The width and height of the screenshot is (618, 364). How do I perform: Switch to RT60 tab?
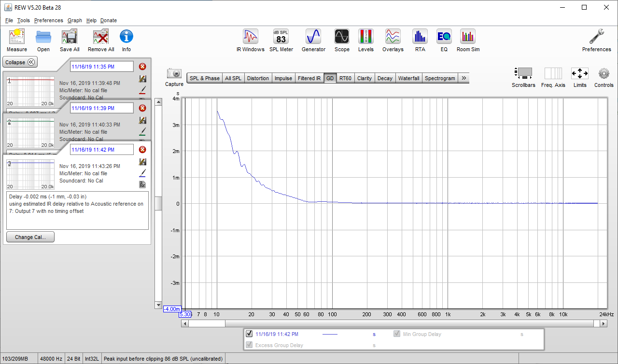[x=345, y=78]
